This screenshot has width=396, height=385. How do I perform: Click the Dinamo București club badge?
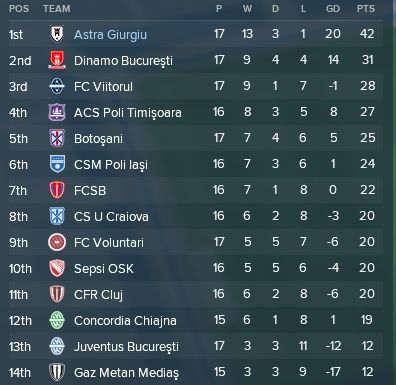[x=57, y=60]
